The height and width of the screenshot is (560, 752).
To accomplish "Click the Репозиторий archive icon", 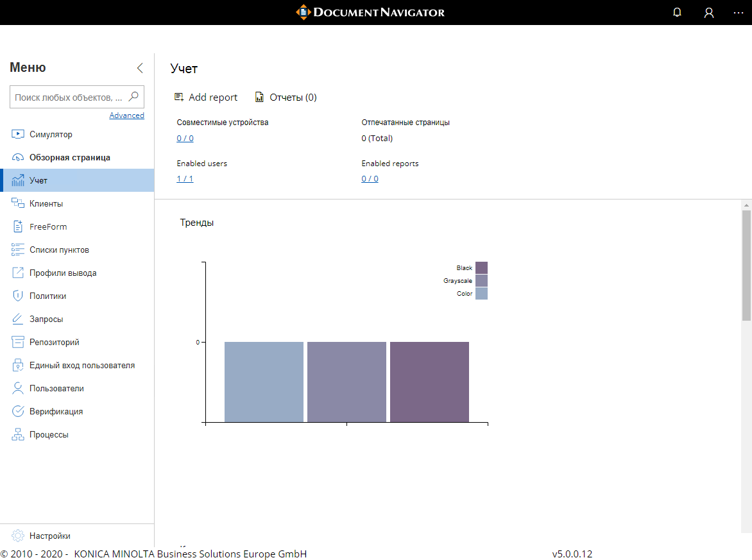I will click(18, 342).
